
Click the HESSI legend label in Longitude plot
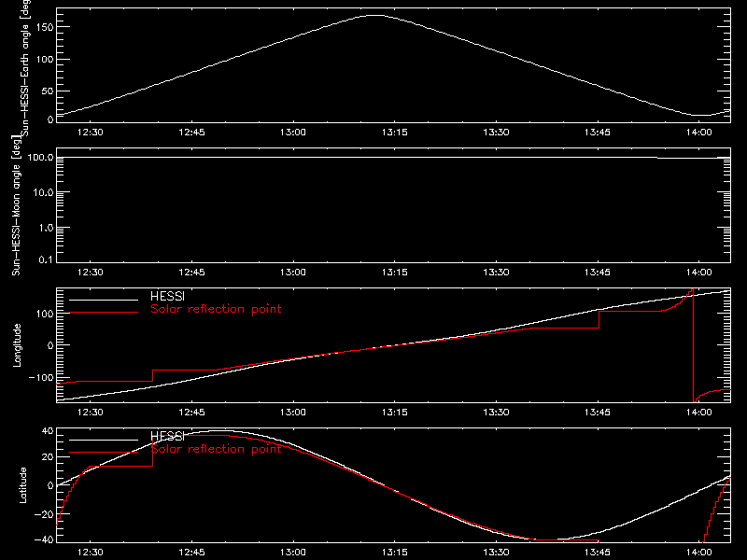[167, 296]
